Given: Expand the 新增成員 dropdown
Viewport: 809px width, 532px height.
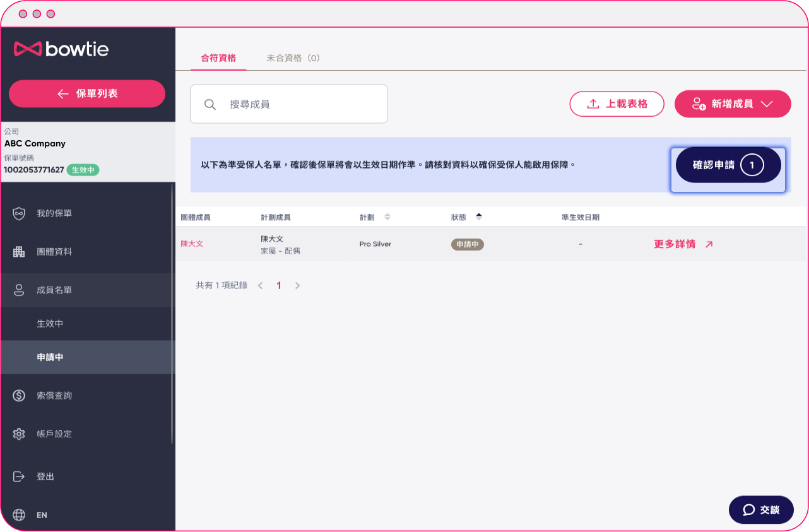Looking at the screenshot, I should click(733, 104).
